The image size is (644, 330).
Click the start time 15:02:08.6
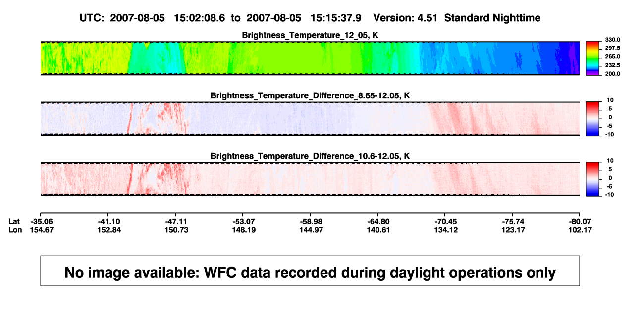tap(199, 18)
